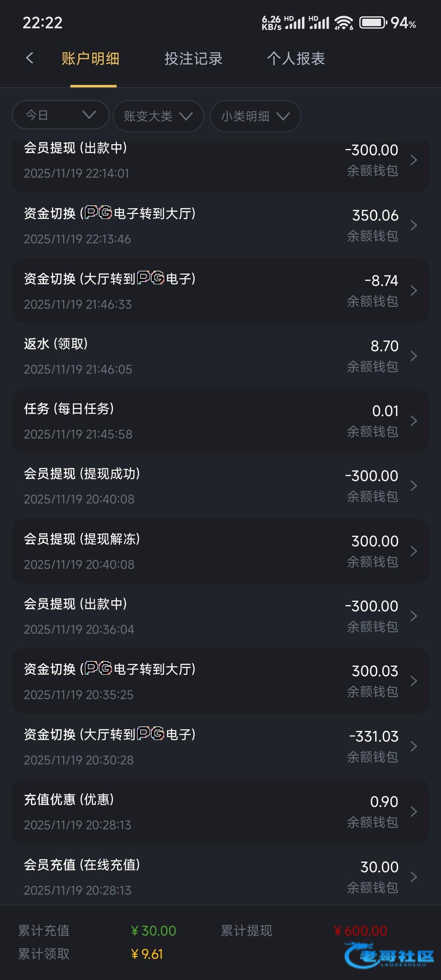Switch to the 投注记录 tab
This screenshot has height=980, width=441.
193,59
